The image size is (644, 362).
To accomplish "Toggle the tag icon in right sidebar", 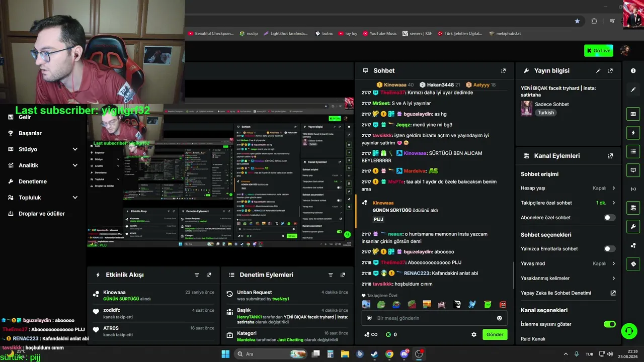I will click(633, 264).
